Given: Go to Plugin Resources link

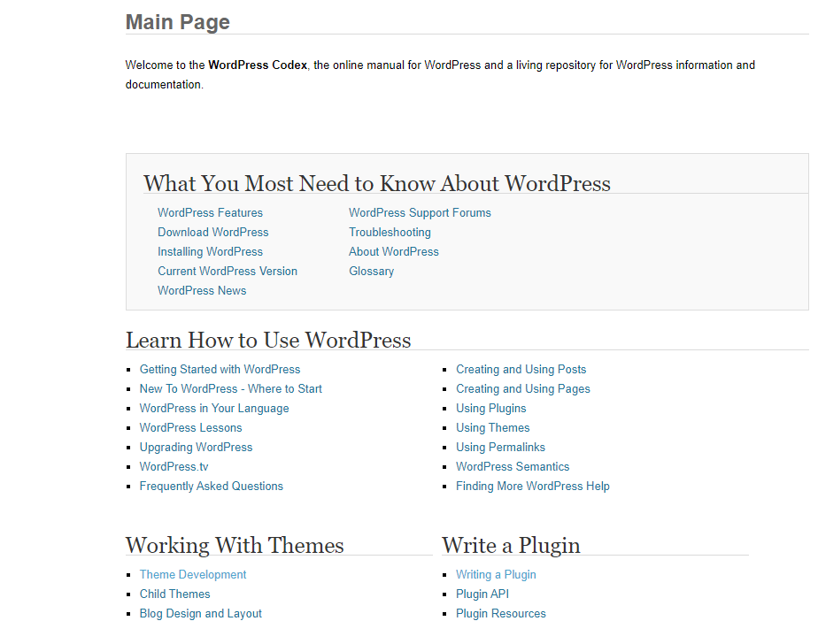Looking at the screenshot, I should (501, 614).
